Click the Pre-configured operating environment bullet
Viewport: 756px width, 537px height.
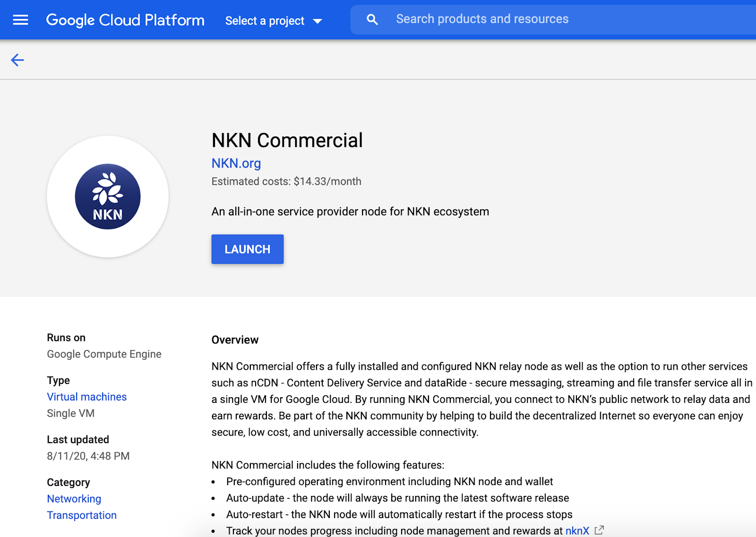pyautogui.click(x=389, y=481)
